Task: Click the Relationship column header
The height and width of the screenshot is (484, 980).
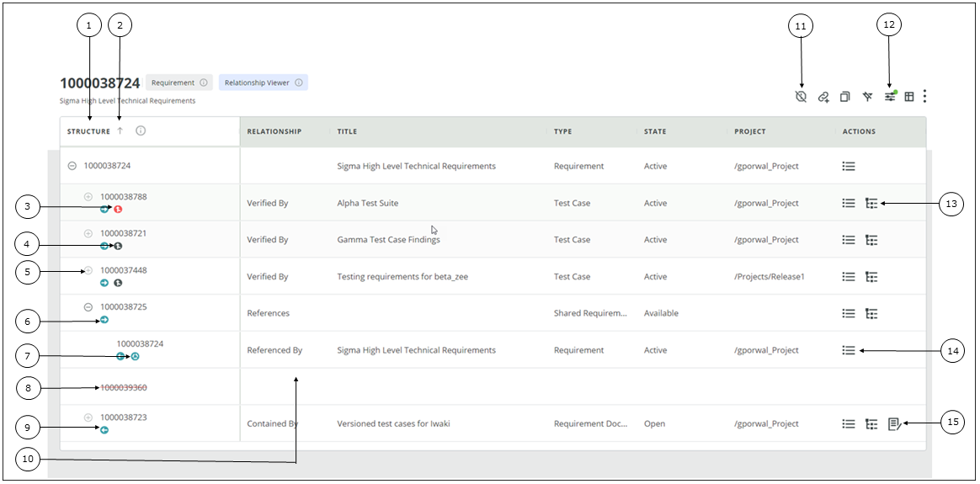Action: pos(274,131)
